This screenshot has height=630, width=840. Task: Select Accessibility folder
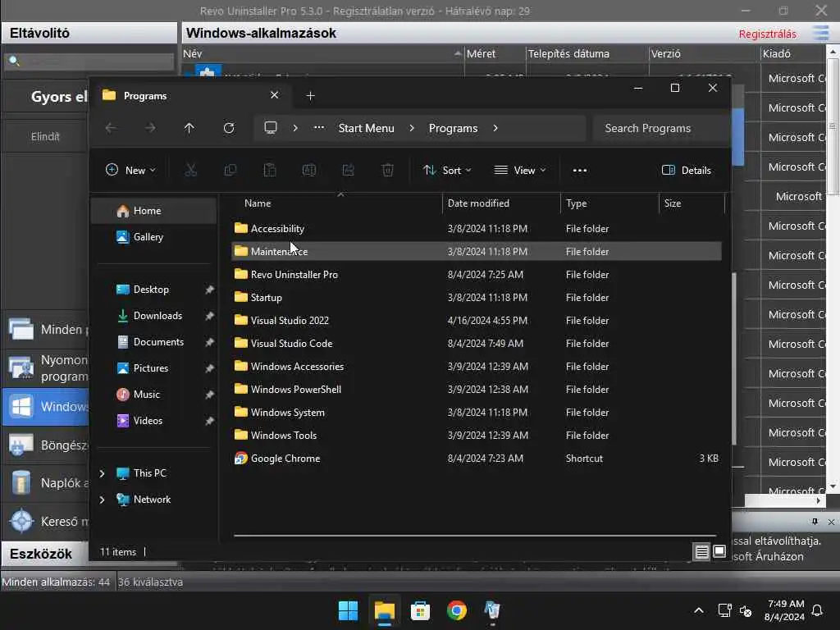[477, 228]
